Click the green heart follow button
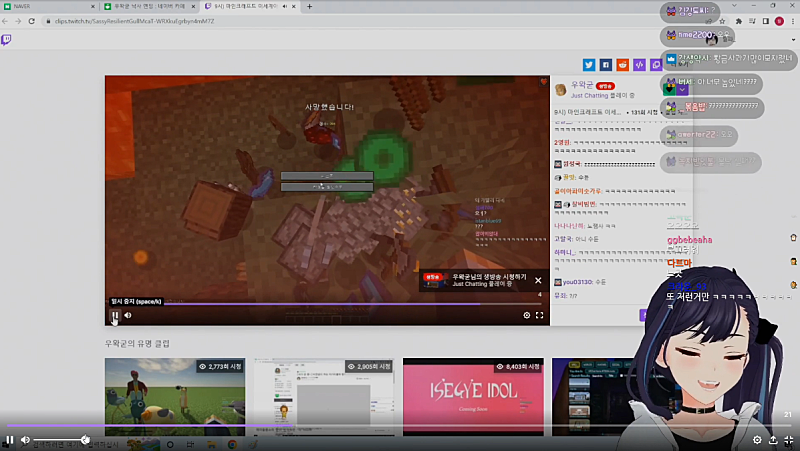Screen dimensions: 800x451 (669, 89)
